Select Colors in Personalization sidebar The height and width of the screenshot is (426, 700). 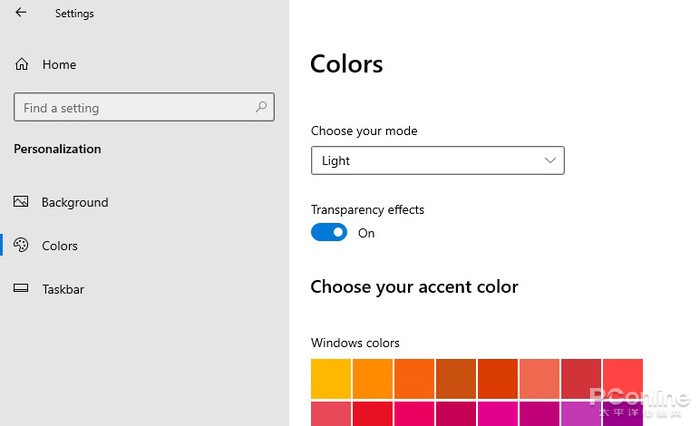click(x=59, y=246)
